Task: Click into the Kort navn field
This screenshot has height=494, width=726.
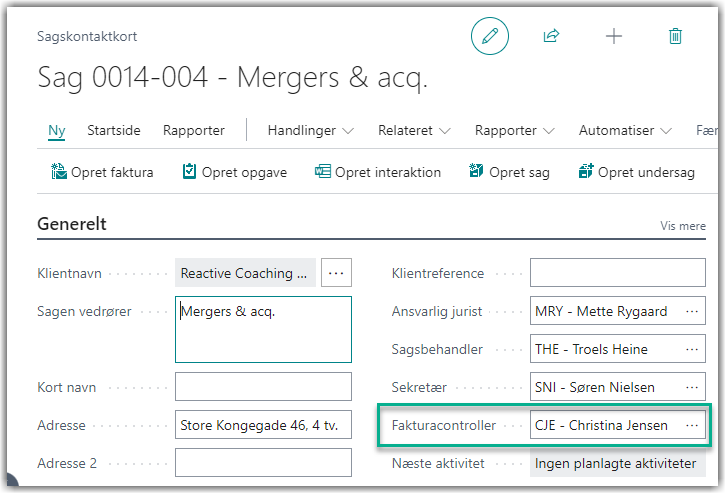Action: [263, 387]
